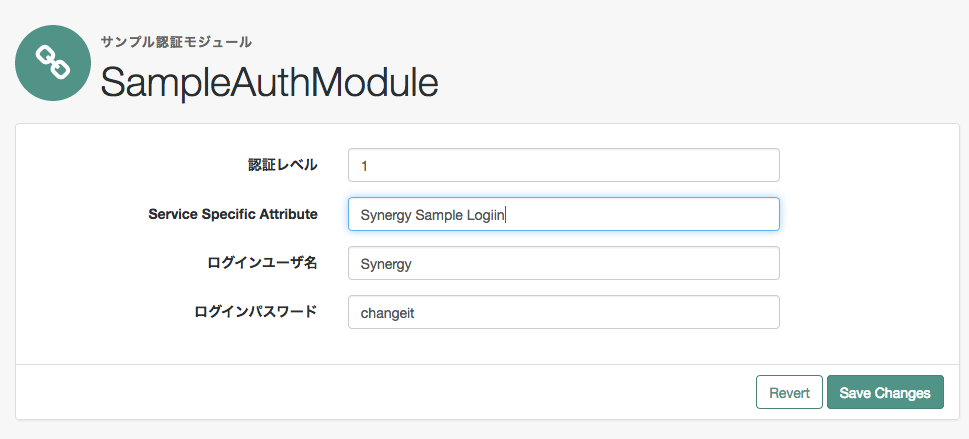The height and width of the screenshot is (439, 969).
Task: Click the misspelled word "Logiin" in attribute field
Action: (x=486, y=215)
